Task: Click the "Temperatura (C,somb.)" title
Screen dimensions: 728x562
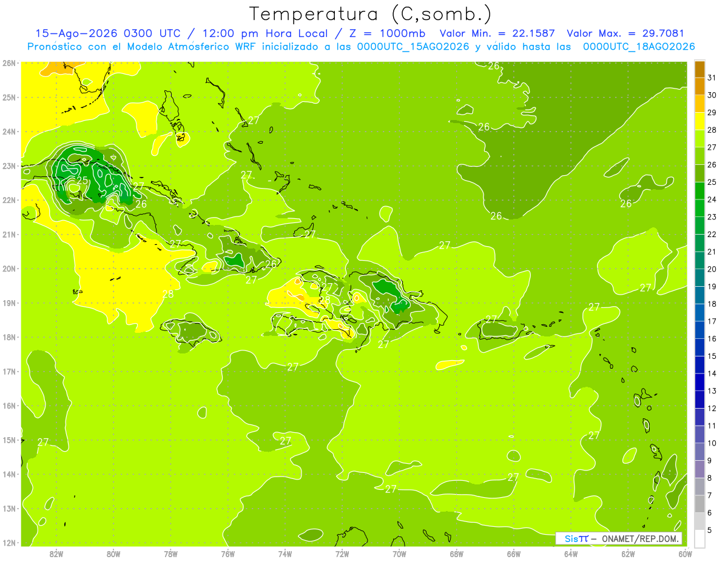Action: [x=371, y=13]
